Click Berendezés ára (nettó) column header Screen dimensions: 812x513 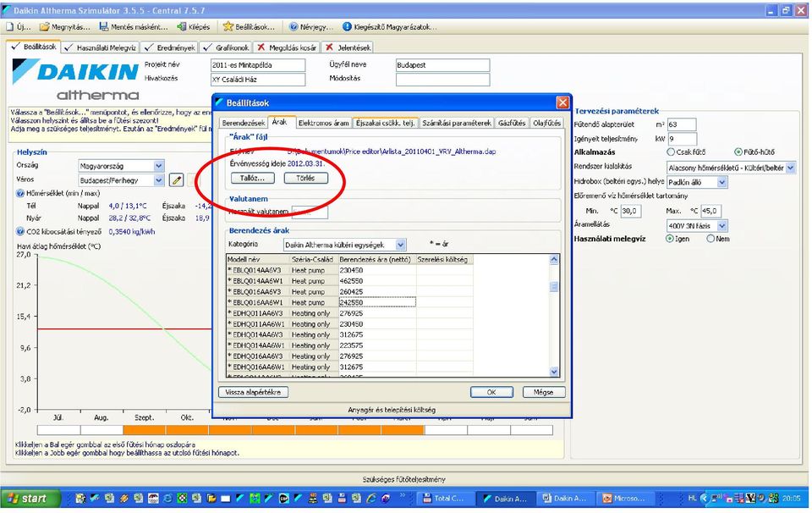(376, 260)
